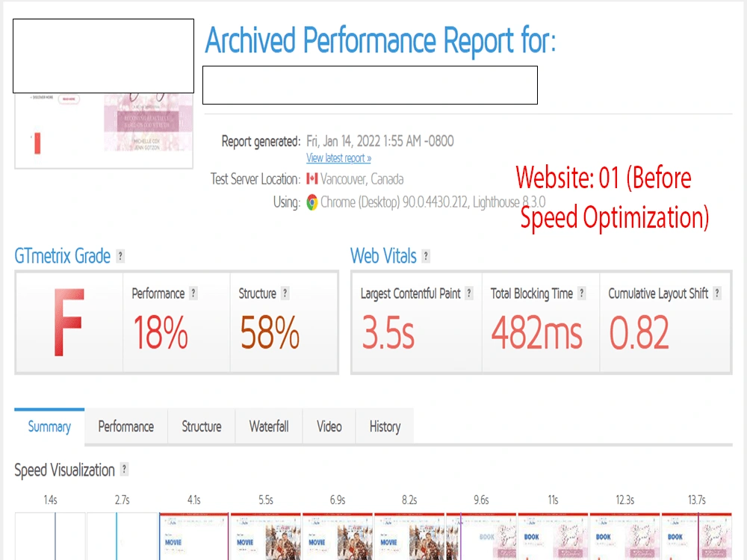Select the 8.2s filmstrip frame
747x560 pixels.
[409, 536]
